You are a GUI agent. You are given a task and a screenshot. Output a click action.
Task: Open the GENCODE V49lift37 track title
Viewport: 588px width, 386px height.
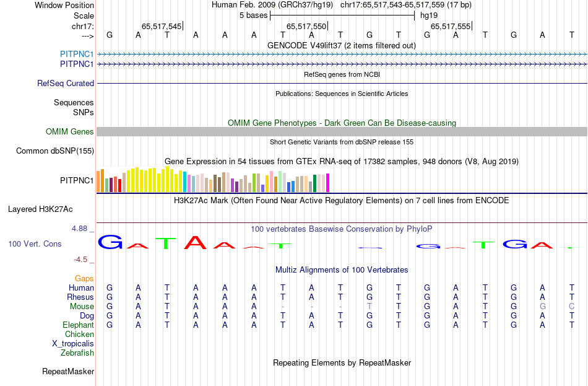[x=341, y=45]
